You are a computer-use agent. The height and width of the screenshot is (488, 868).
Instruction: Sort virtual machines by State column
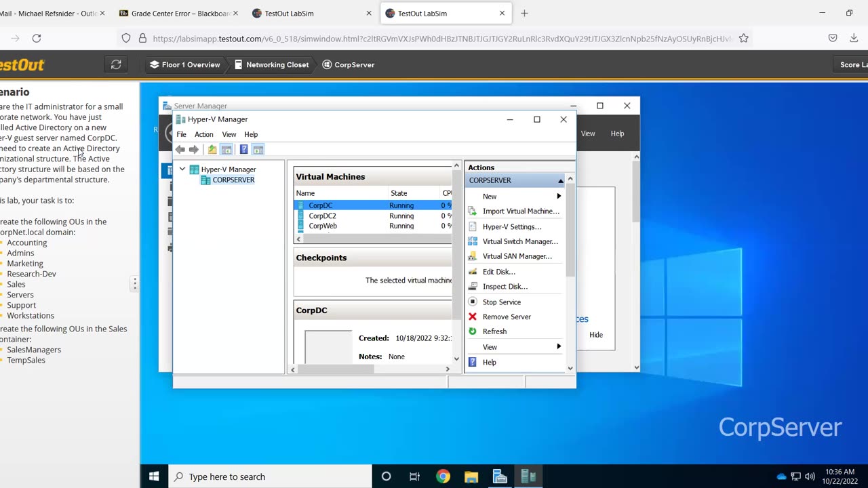point(414,193)
